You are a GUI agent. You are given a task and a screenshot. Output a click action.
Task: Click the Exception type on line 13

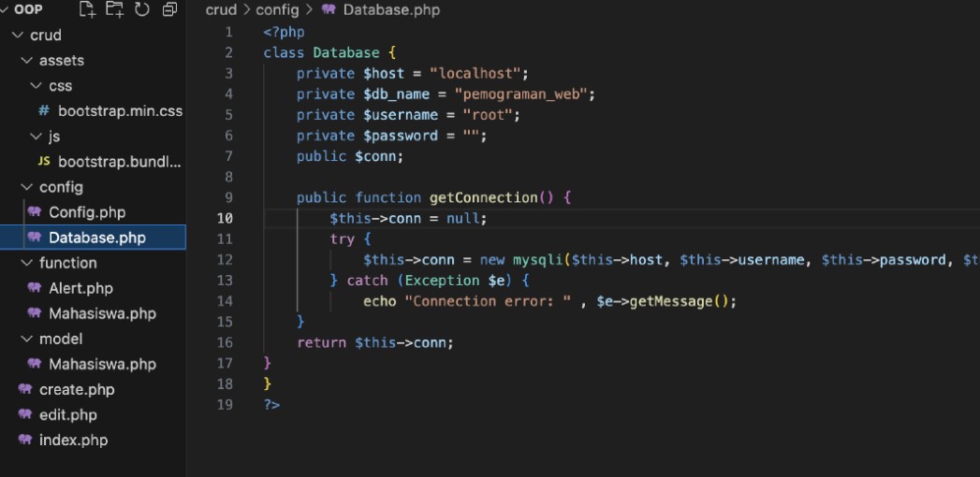click(x=442, y=281)
